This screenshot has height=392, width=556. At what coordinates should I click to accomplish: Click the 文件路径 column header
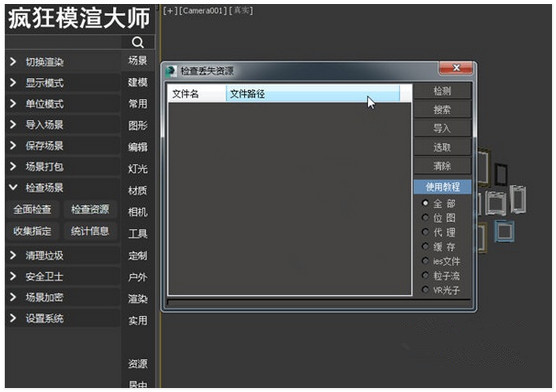point(313,94)
